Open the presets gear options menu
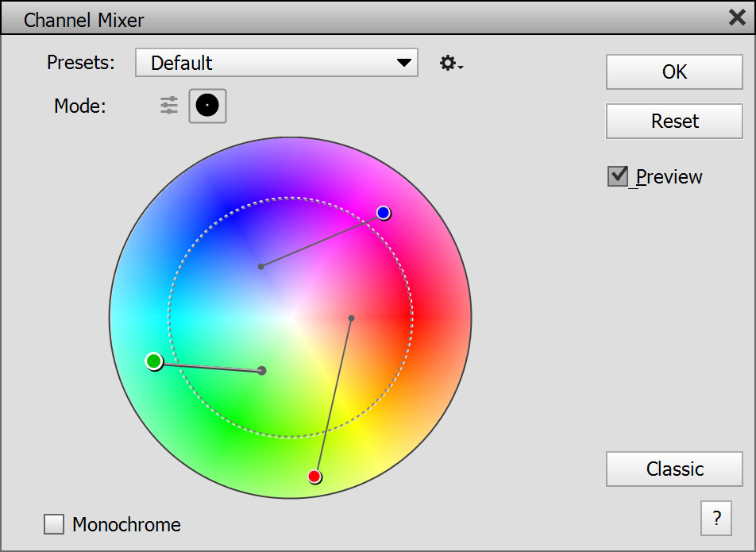This screenshot has height=552, width=756. coord(450,64)
